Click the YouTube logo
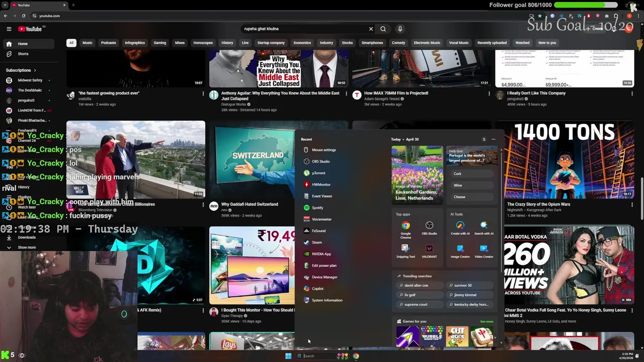Screen dimensions: 644x362 pos(30,29)
